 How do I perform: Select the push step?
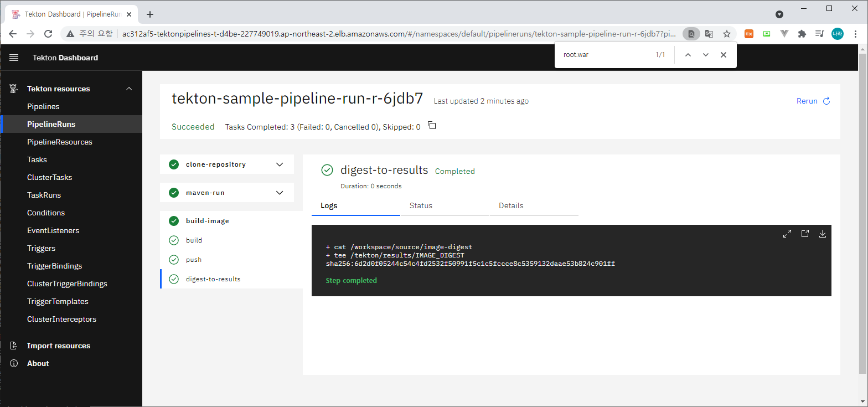click(x=231, y=260)
